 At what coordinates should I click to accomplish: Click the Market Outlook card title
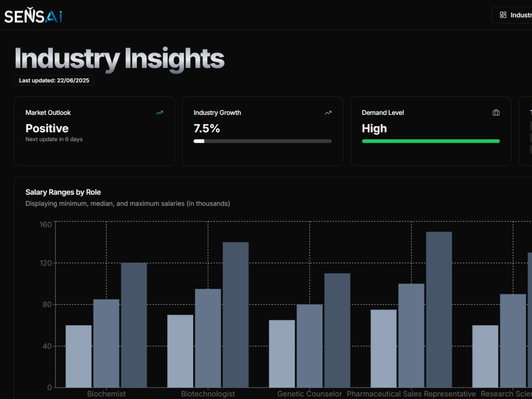(x=48, y=113)
